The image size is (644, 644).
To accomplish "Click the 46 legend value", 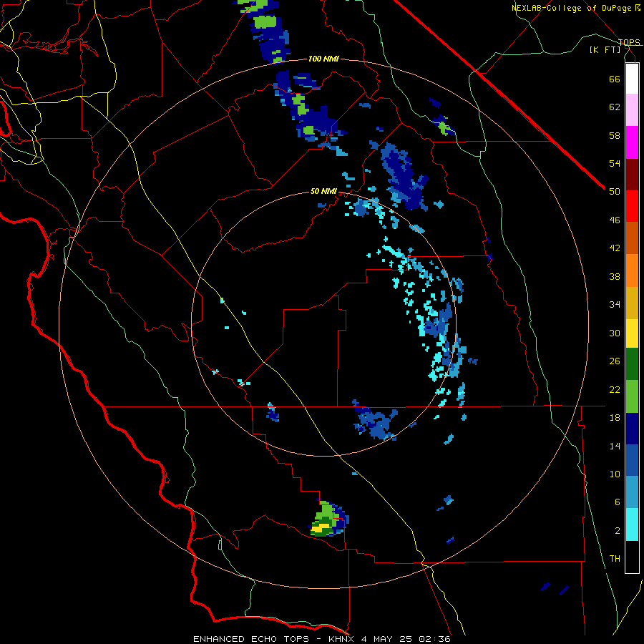I will (x=615, y=220).
